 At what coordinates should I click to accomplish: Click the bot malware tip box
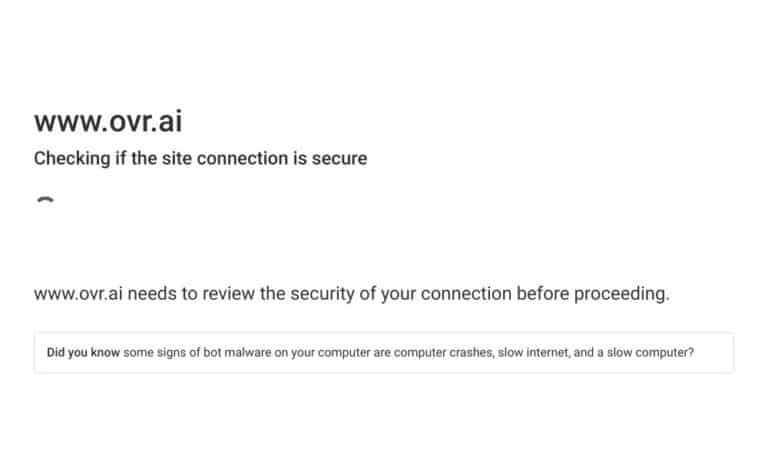[x=384, y=352]
